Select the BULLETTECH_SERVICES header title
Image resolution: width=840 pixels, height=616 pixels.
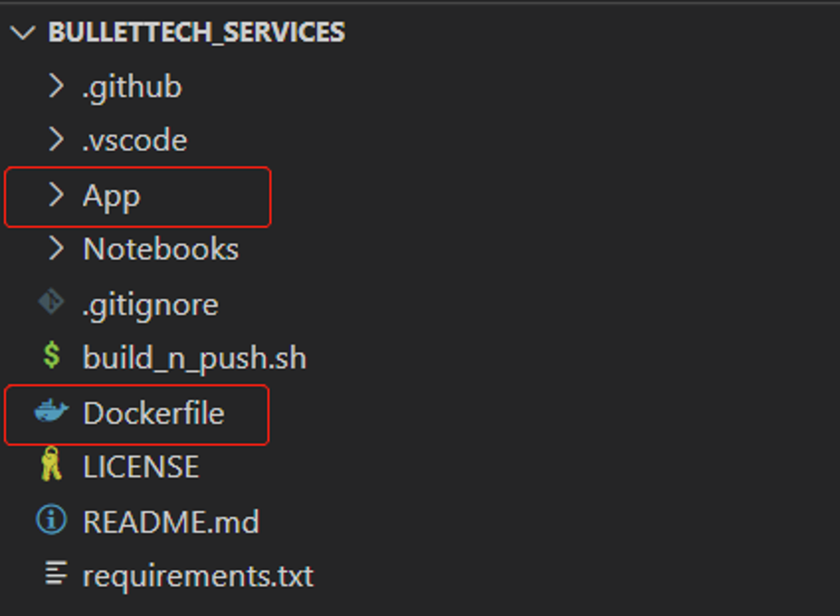(x=197, y=32)
